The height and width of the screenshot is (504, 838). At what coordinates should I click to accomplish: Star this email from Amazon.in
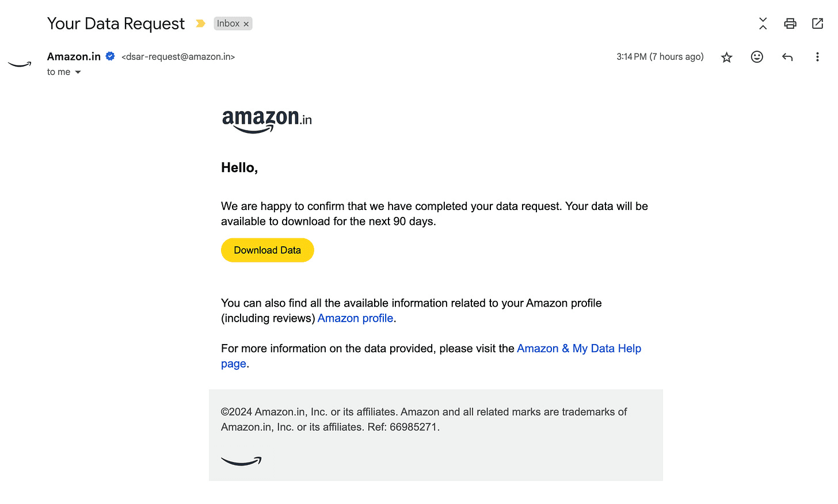726,57
